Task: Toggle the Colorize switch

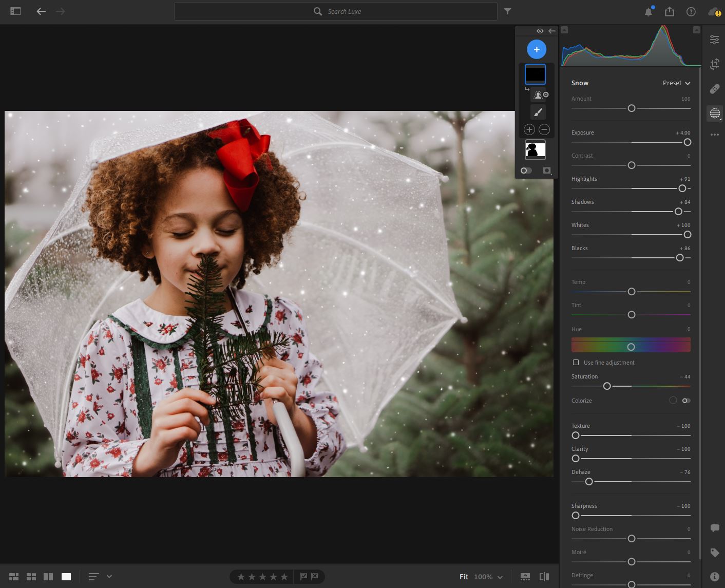Action: [x=686, y=401]
